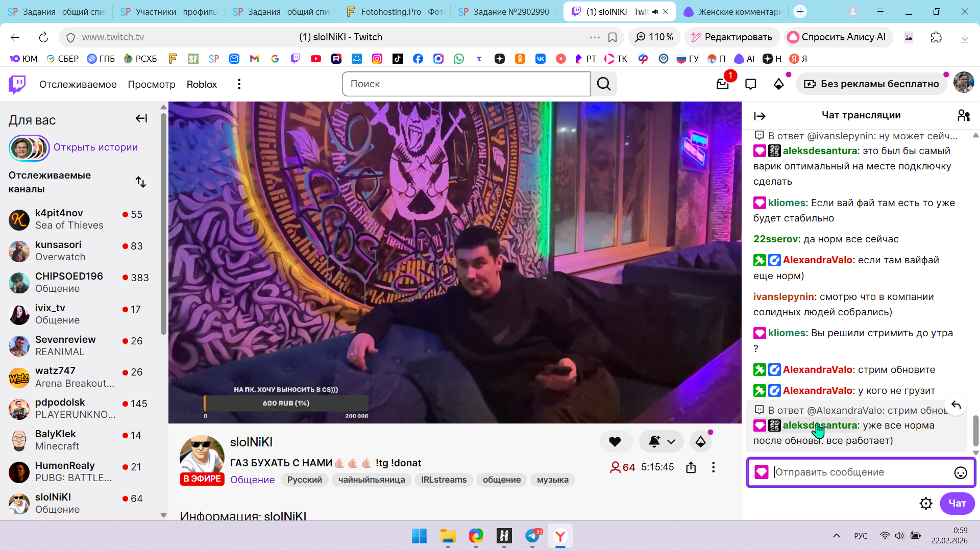Click the Twitch logo home icon
The height and width of the screenshot is (551, 980).
point(17,84)
